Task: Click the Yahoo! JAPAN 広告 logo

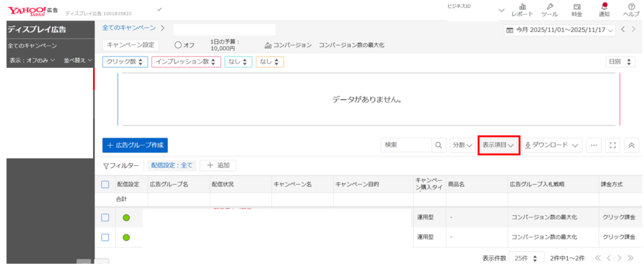Action: [x=33, y=10]
